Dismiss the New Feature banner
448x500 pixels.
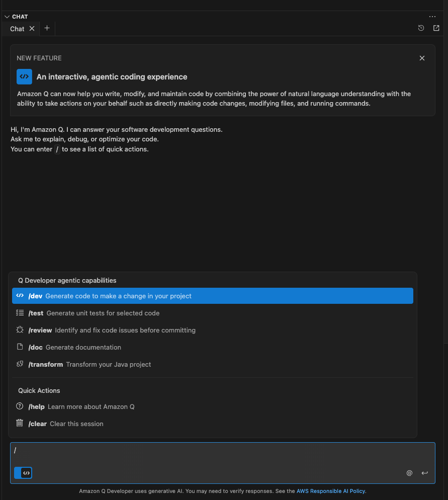(x=422, y=58)
